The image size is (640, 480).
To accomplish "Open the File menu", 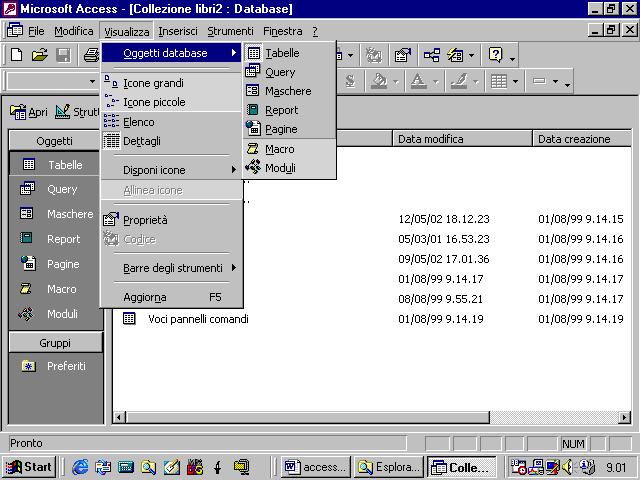I will [36, 31].
